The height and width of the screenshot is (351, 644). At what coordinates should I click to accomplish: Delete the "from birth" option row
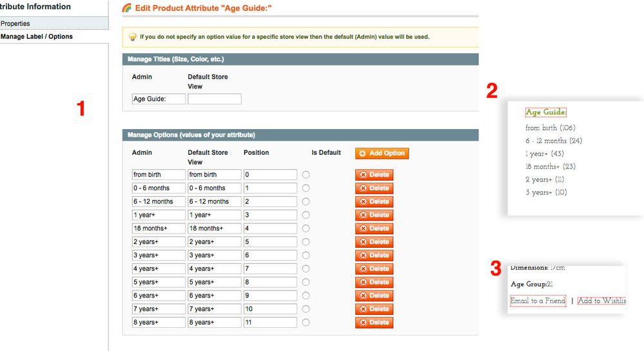(374, 175)
